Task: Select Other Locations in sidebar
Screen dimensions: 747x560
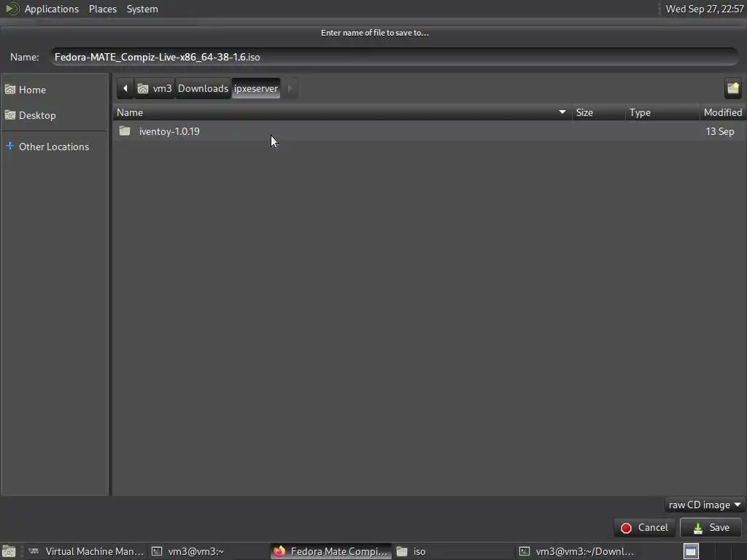Action: tap(55, 147)
